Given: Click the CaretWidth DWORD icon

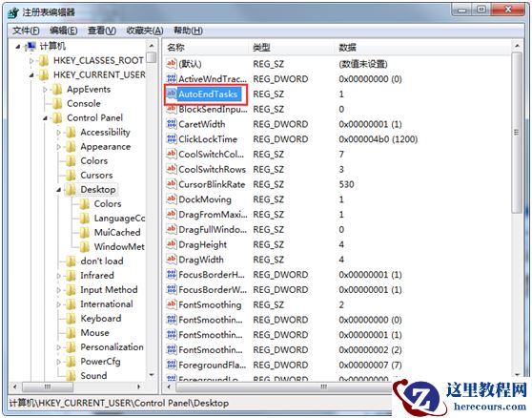Looking at the screenshot, I should pos(172,124).
